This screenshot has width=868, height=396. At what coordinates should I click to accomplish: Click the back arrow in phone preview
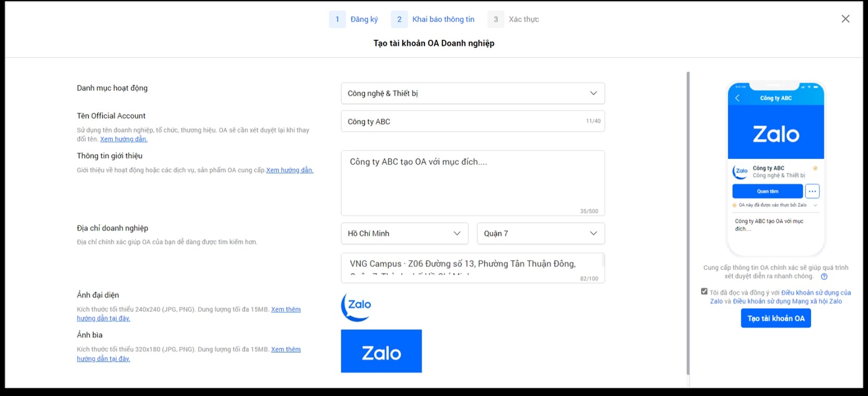tap(737, 98)
